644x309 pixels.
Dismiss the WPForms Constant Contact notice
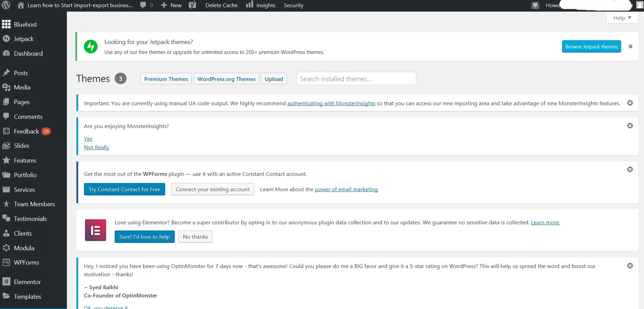coord(630,169)
